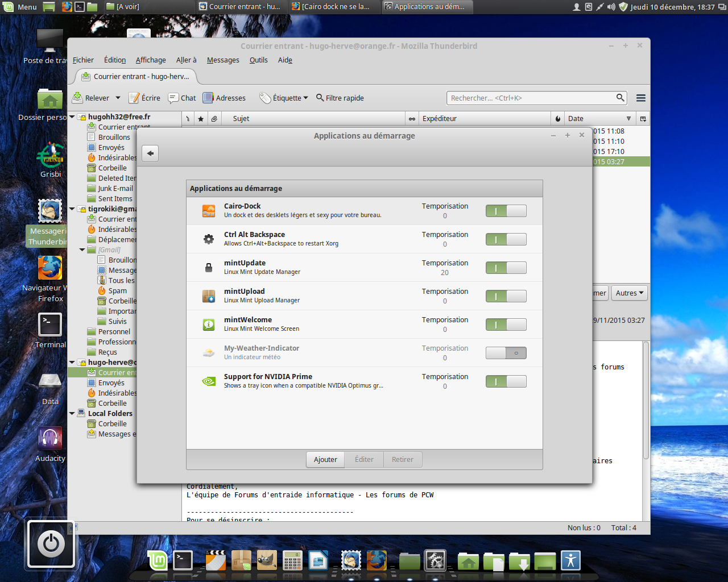Click show desktop icon in top panel
728x582 pixels.
click(49, 7)
